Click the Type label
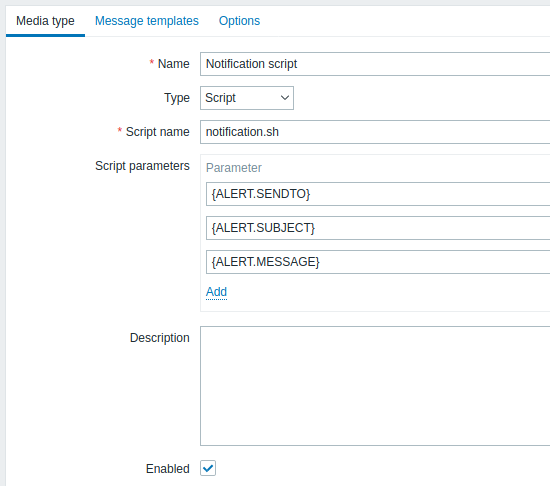The width and height of the screenshot is (550, 486). [177, 98]
